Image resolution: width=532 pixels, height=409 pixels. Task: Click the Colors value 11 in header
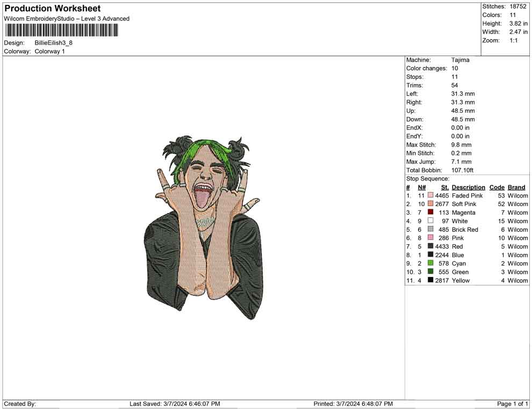point(513,15)
